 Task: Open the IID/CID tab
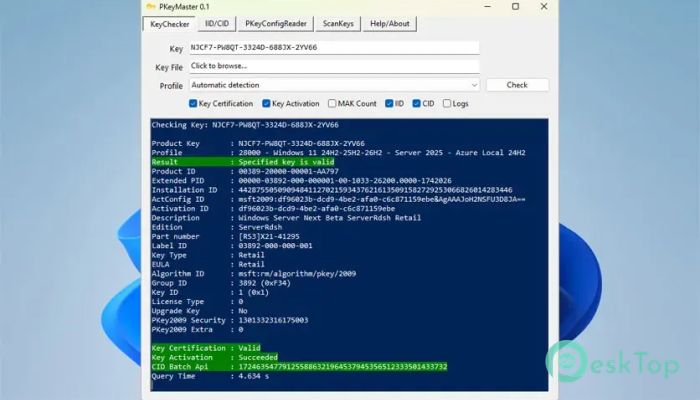point(217,24)
